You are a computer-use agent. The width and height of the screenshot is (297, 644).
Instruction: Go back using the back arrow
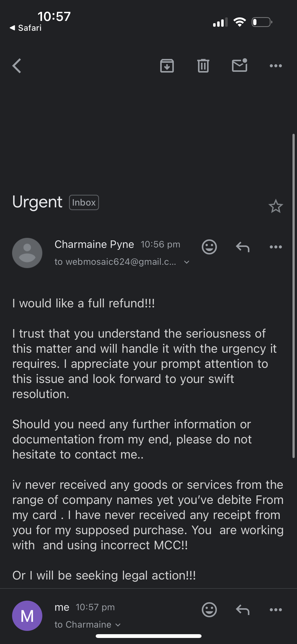(17, 66)
